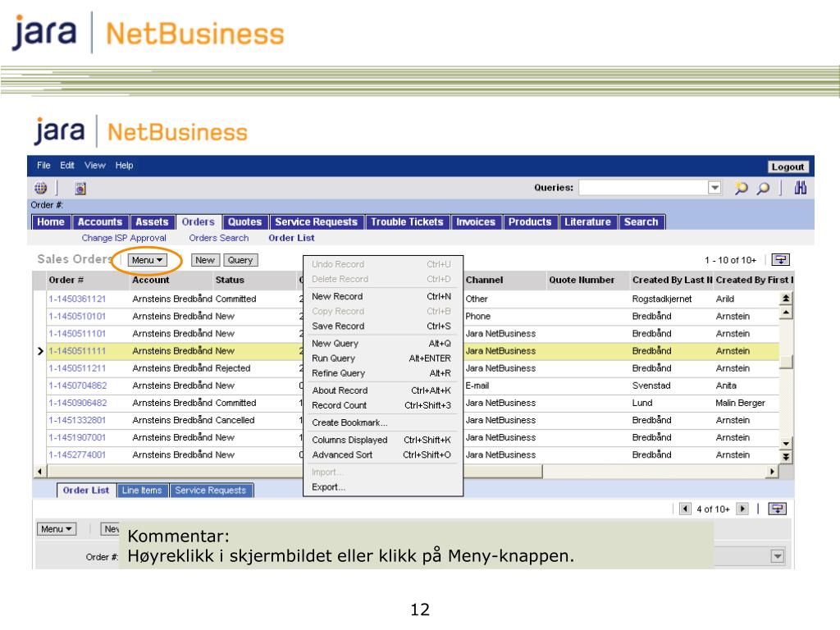The image size is (840, 630).
Task: Switch to the Trouble Tickets tab
Action: coord(407,221)
